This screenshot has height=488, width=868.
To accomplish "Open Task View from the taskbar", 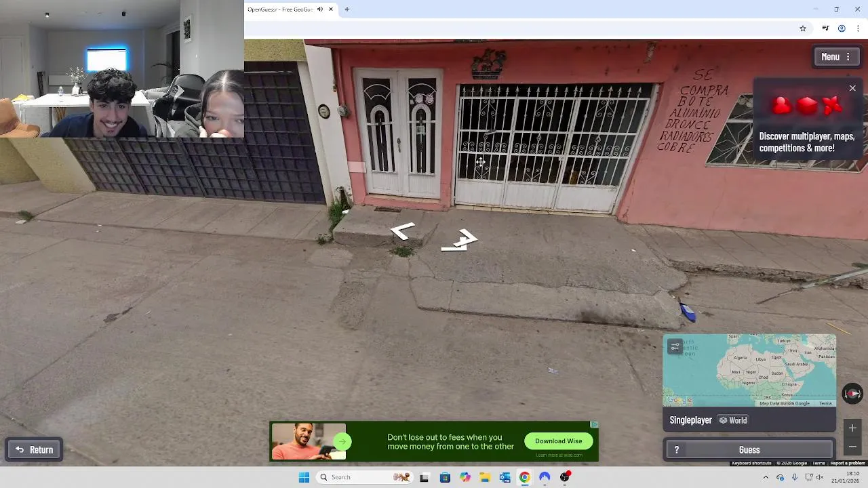I will pyautogui.click(x=424, y=477).
